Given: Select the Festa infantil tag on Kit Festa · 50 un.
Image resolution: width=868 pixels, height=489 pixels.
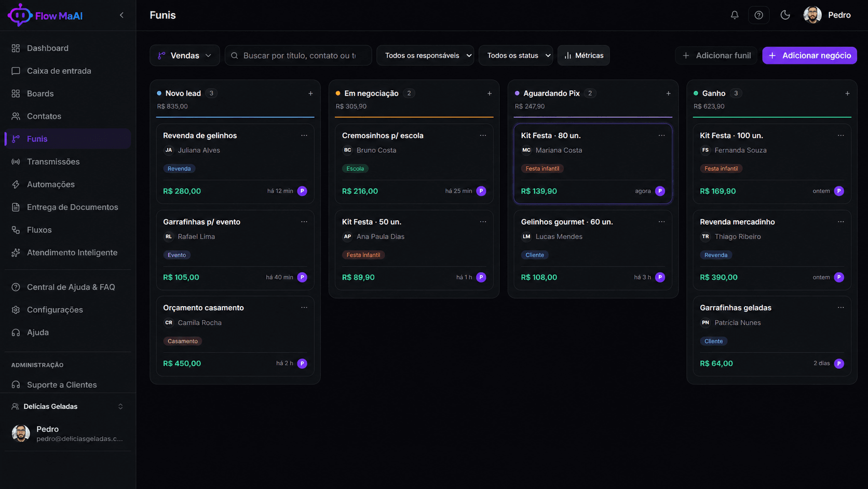Looking at the screenshot, I should pyautogui.click(x=363, y=255).
